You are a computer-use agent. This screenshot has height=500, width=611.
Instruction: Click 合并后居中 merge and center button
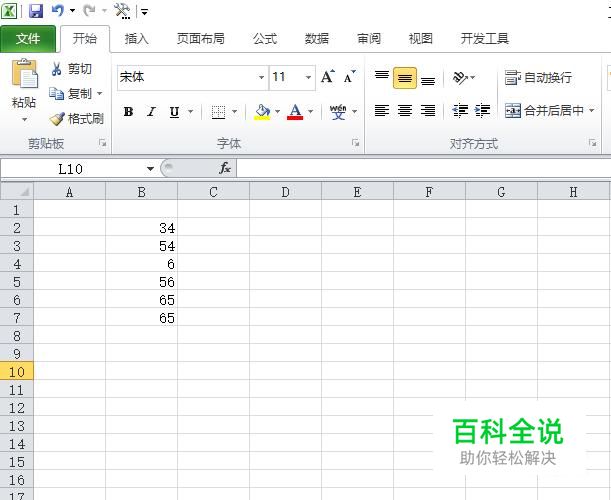(x=544, y=111)
